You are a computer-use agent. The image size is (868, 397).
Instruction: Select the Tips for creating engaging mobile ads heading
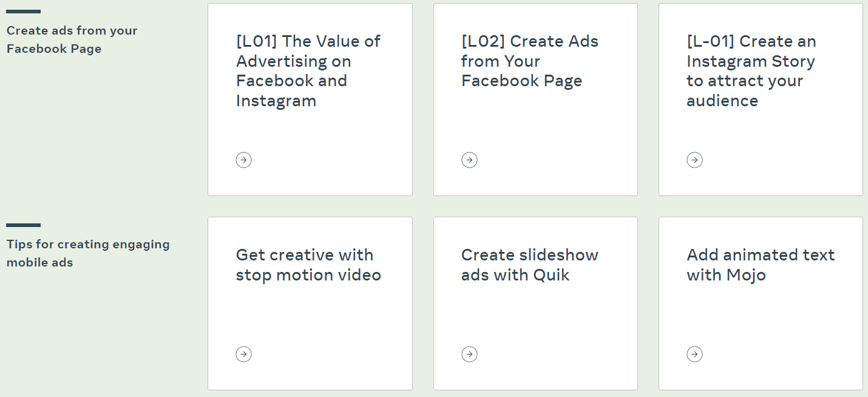tap(87, 253)
